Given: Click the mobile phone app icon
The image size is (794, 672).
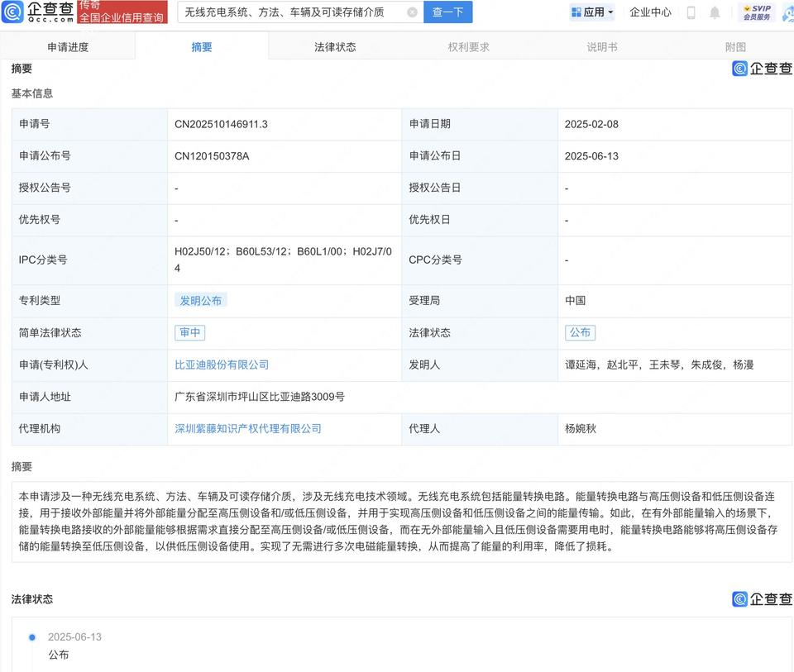Looking at the screenshot, I should click(x=691, y=12).
